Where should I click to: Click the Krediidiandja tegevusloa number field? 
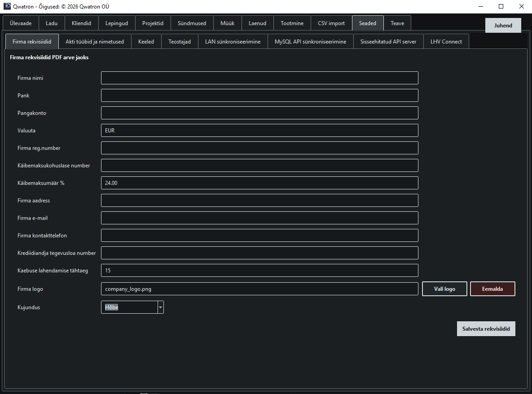259,253
